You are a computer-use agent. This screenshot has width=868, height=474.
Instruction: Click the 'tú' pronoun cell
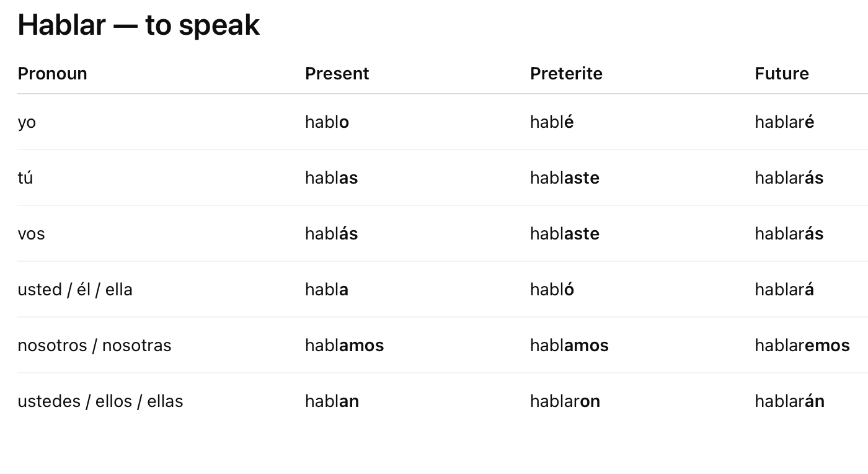tap(25, 178)
